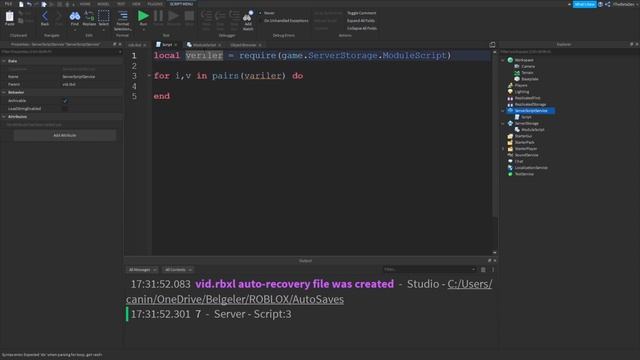
Task: Select Players service in Explorer
Action: 521,85
